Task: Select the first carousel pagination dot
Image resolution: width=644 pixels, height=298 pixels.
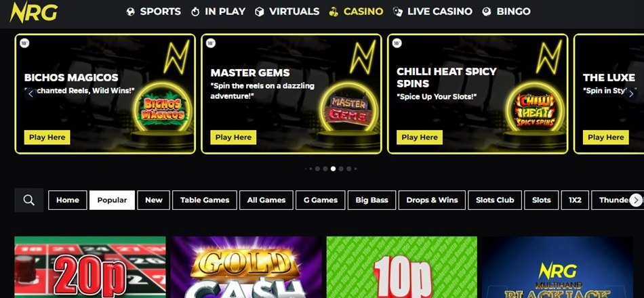Action: click(x=306, y=169)
